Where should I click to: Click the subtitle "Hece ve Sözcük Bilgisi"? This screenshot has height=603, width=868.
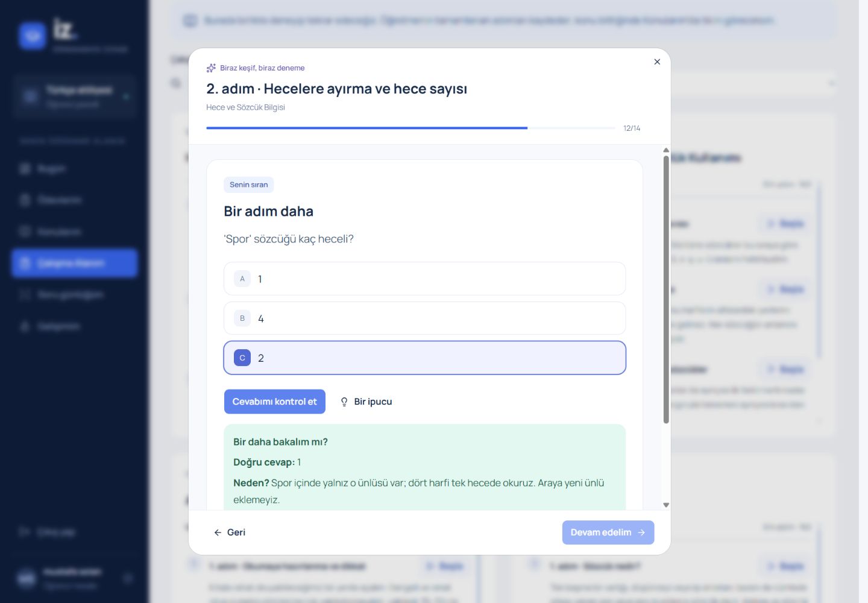coord(245,107)
